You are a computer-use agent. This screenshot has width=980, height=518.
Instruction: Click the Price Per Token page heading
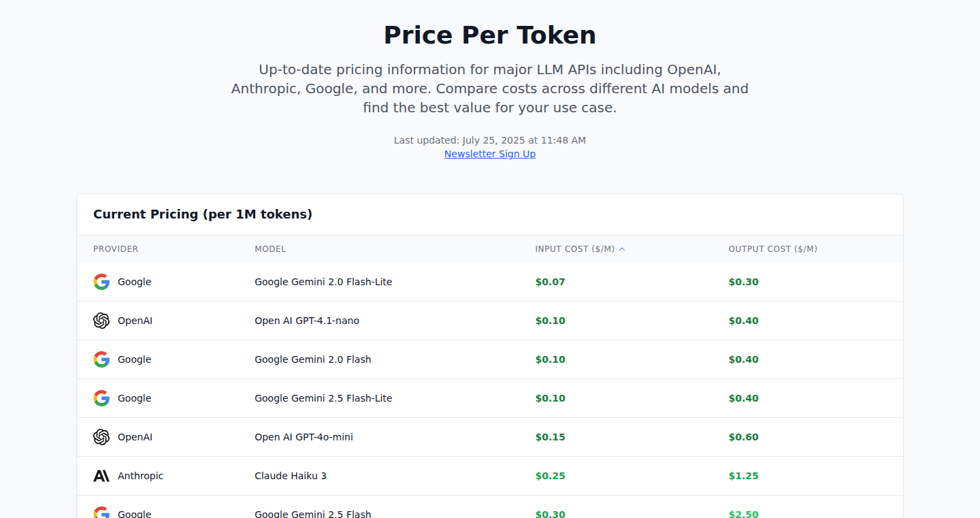490,35
